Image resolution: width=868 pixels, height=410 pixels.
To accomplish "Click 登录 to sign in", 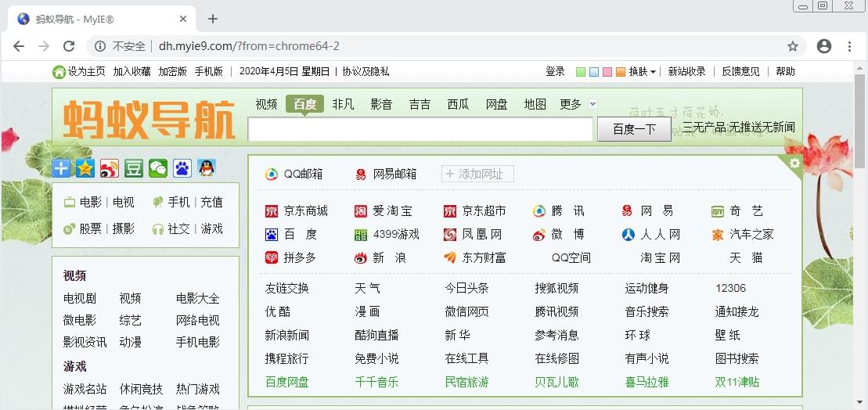I will (x=555, y=72).
